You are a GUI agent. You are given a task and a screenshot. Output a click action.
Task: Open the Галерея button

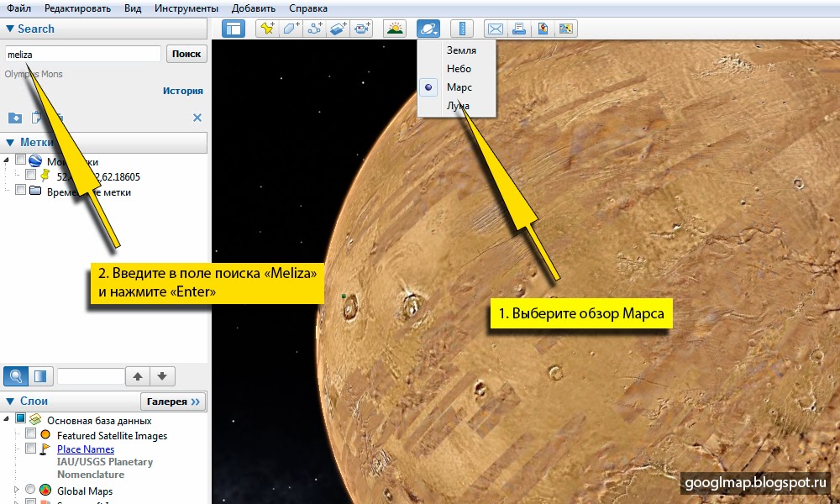(173, 402)
